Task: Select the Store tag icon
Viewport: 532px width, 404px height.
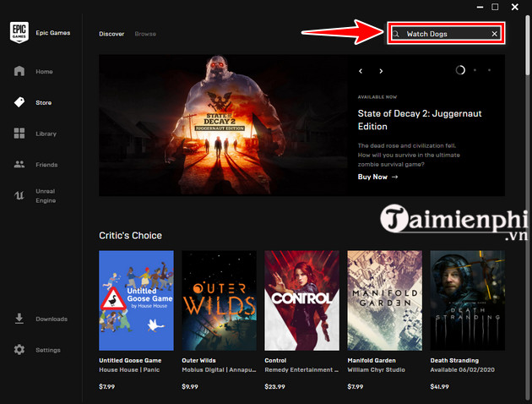Action: 19,102
